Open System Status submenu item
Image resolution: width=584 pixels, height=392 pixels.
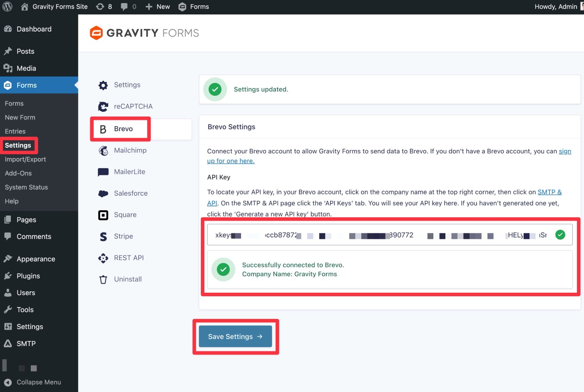(26, 188)
